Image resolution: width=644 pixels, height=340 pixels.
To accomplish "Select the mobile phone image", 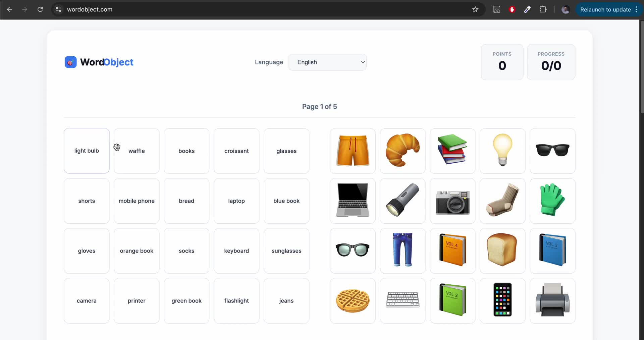I will [x=502, y=301].
